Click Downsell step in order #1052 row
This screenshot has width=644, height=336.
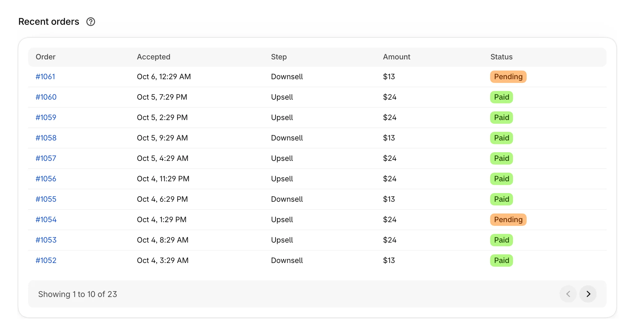tap(287, 261)
